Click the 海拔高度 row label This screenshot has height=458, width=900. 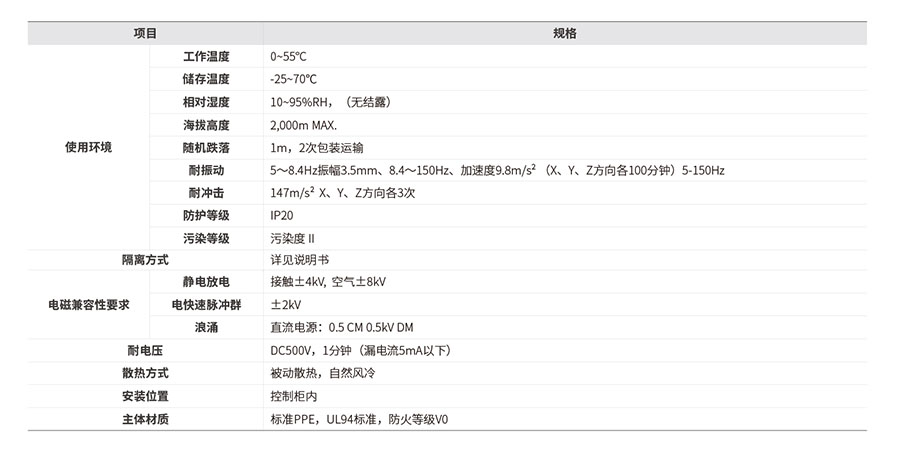(206, 125)
